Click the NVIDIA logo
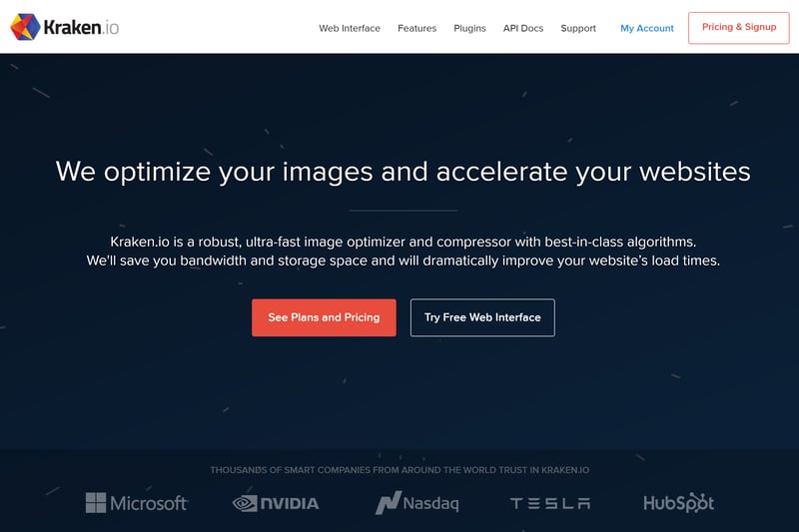799x532 pixels. point(276,503)
